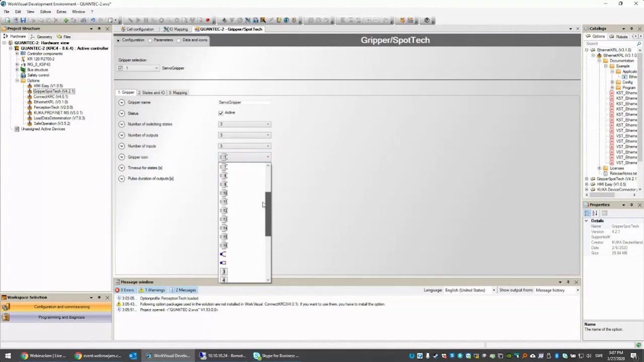Viewport: 644px width, 362px height.
Task: Open the Show output from dropdown
Action: click(577, 290)
